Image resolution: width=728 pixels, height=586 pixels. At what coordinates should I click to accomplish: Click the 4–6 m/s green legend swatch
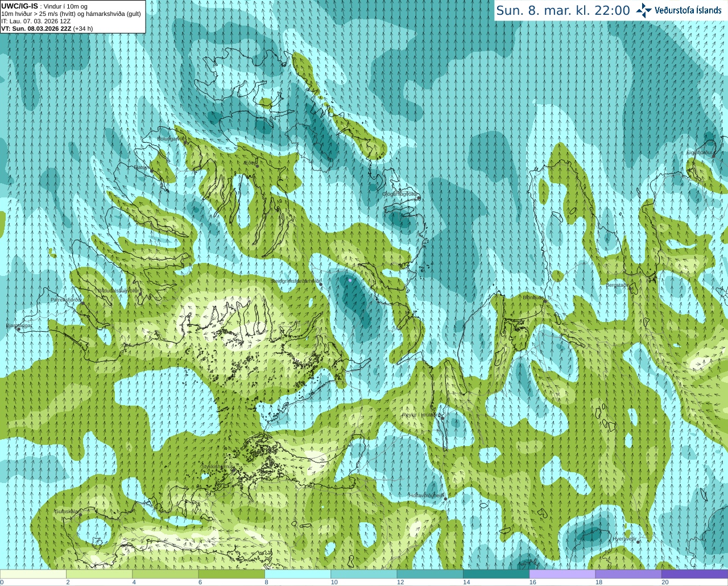coord(165,574)
